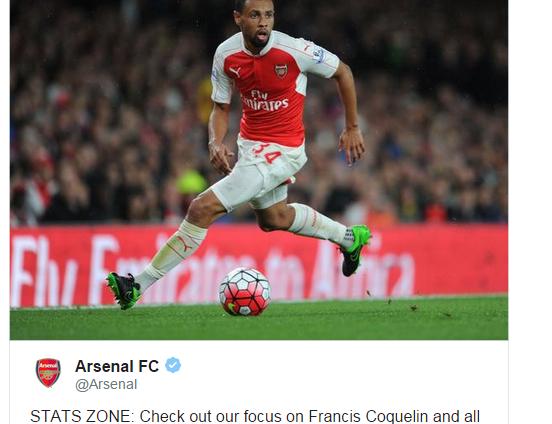The image size is (552, 424).
Task: Click the Arsenal crest on the shirt
Action: click(281, 71)
